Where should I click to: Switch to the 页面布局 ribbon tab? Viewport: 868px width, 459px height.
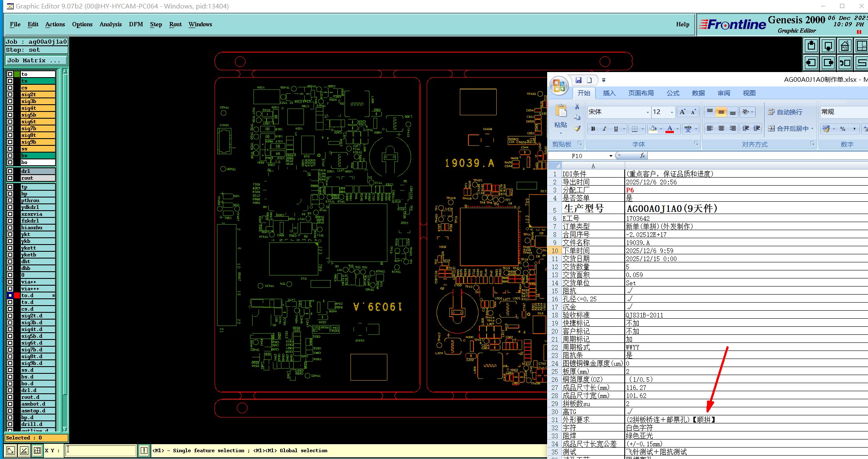point(640,93)
